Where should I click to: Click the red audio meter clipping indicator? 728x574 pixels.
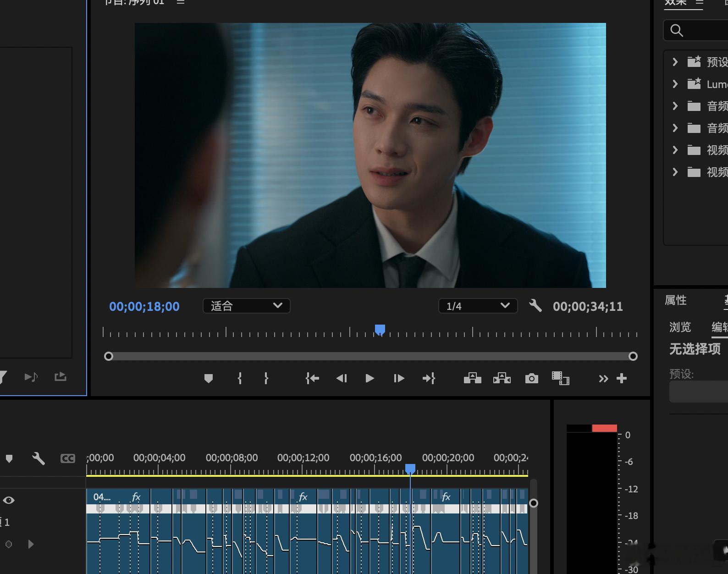604,428
